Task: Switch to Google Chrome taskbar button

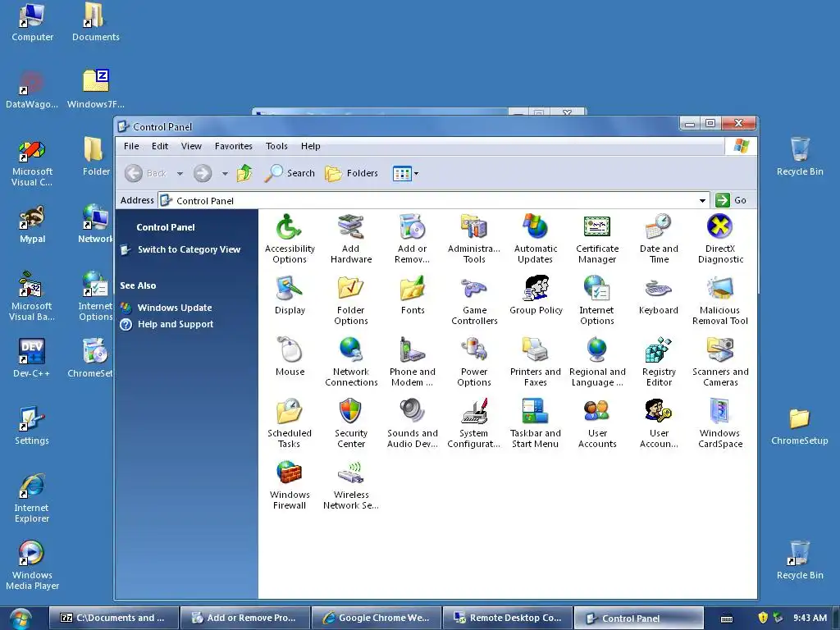Action: click(377, 619)
